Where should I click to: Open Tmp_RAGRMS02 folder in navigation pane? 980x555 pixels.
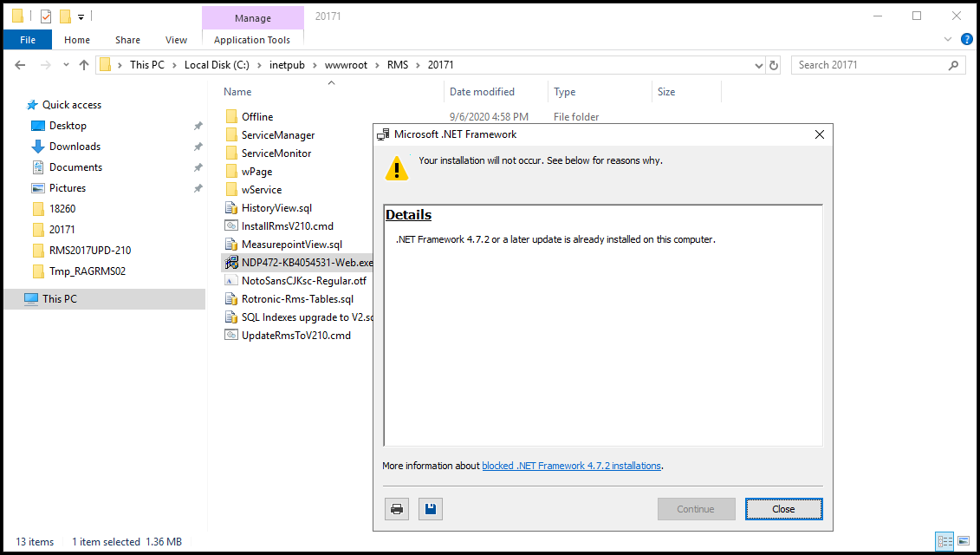[x=87, y=271]
